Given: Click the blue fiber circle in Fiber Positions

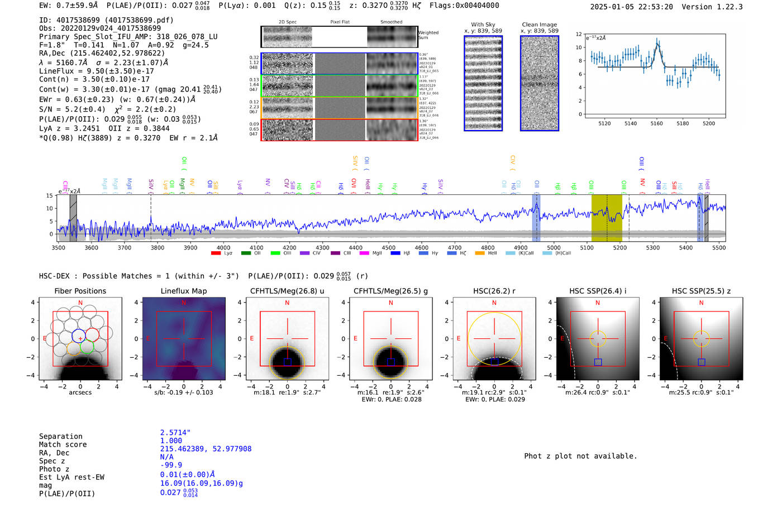Looking at the screenshot, I should point(79,336).
